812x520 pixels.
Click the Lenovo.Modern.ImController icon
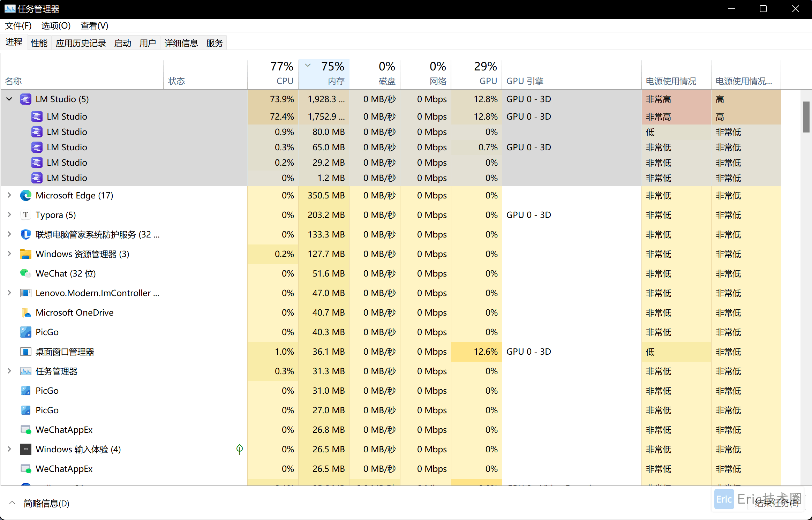click(x=26, y=293)
